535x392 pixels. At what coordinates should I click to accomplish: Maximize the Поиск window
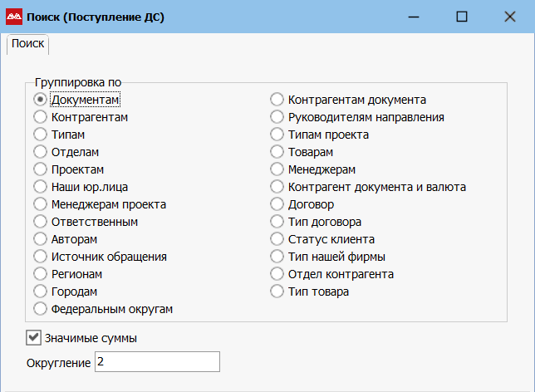point(462,17)
